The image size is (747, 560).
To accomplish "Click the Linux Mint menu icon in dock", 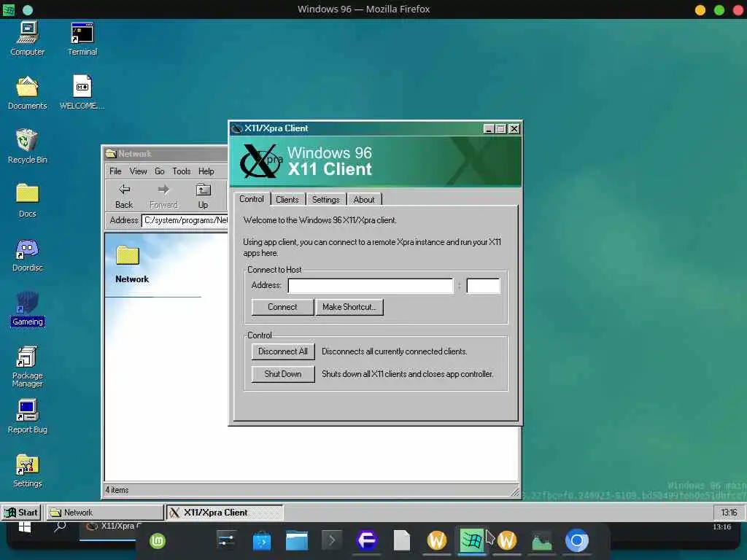I will coord(158,541).
